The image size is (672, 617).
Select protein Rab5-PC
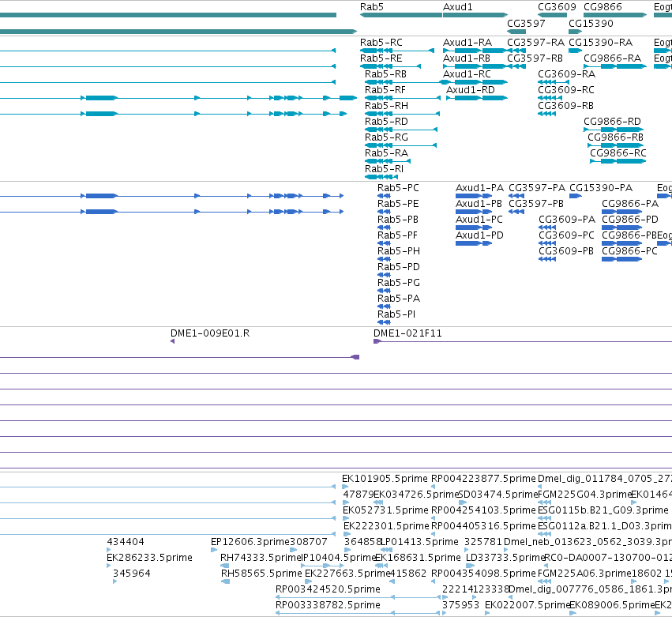pos(398,188)
